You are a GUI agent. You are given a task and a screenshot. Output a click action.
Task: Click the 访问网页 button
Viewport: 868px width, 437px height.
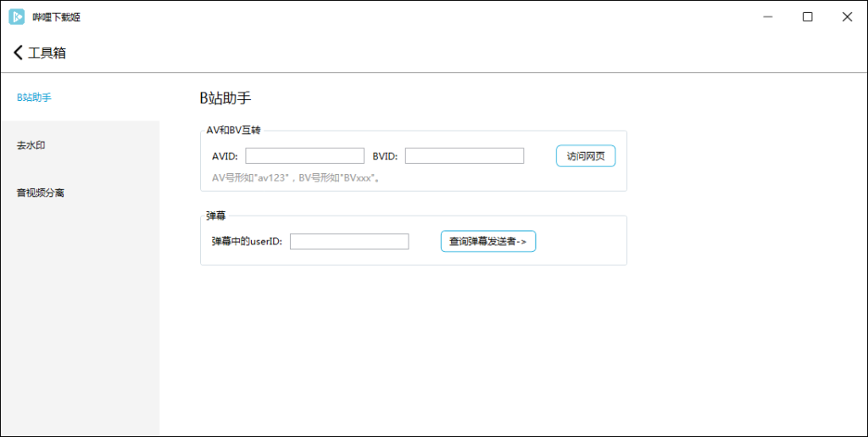[586, 156]
